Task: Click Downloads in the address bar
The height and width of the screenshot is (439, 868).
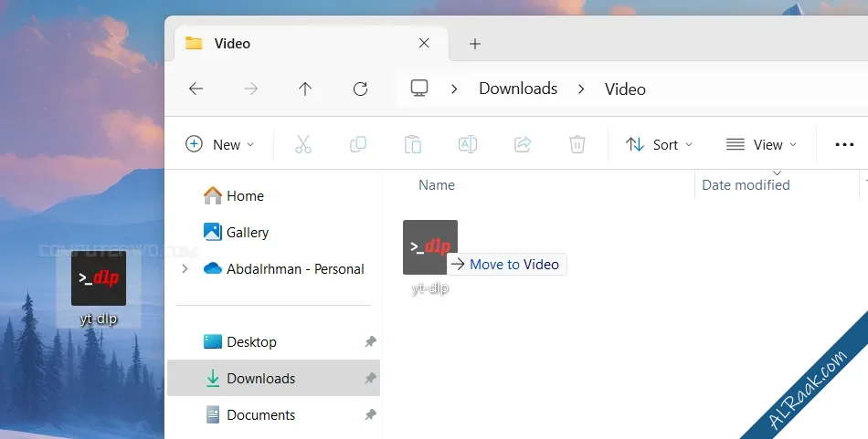Action: [x=518, y=89]
